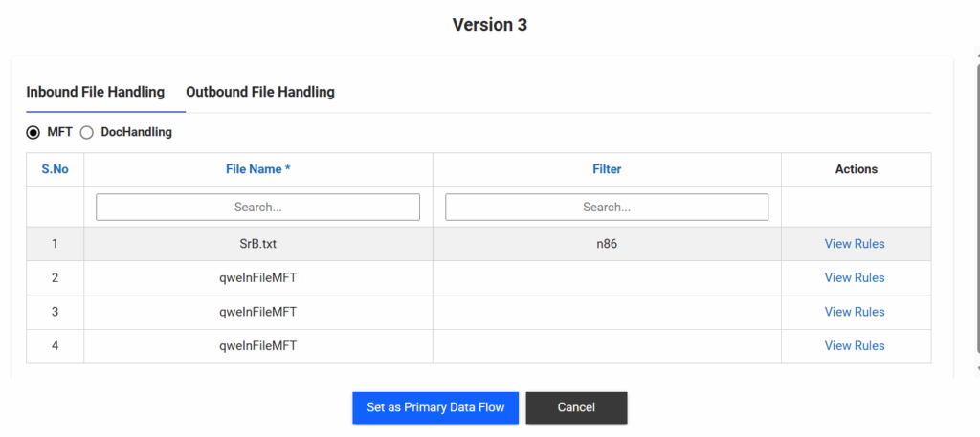The image size is (980, 437).
Task: Open the Outbound File Handling tab
Action: pos(259,93)
